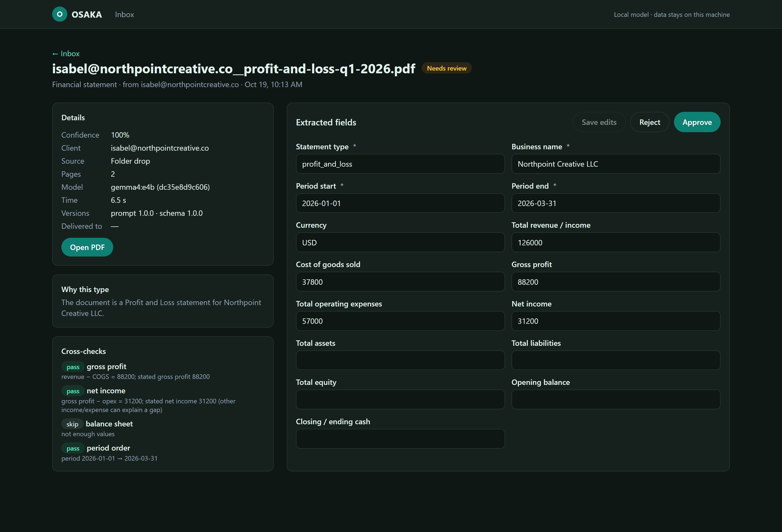Edit the Statement type field

pyautogui.click(x=400, y=164)
